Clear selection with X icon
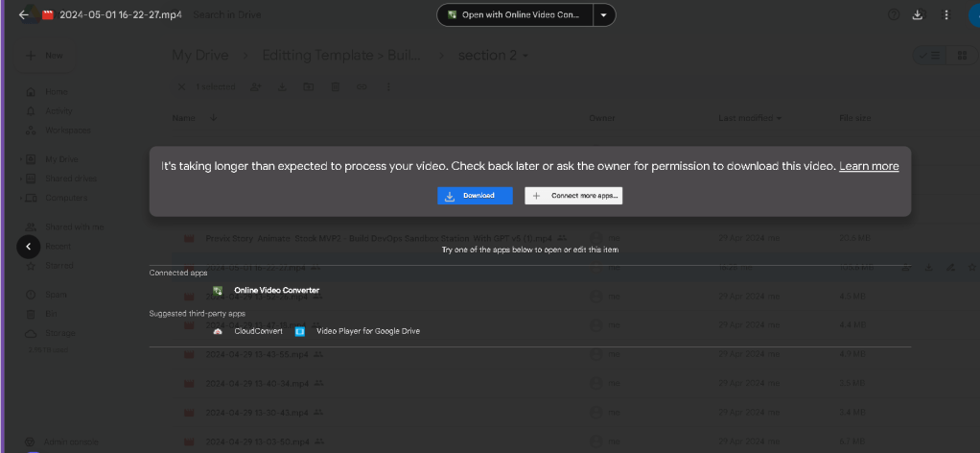This screenshot has width=980, height=453. (181, 87)
